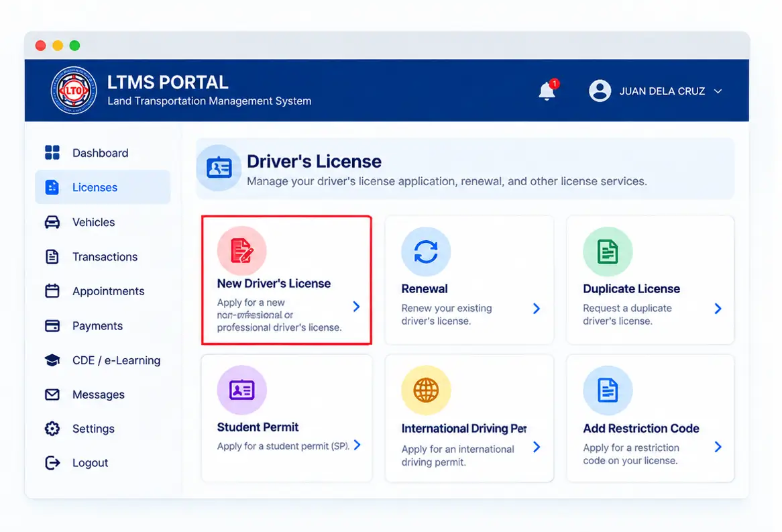
Task: Open the International Driving Permit chevron
Action: [536, 447]
